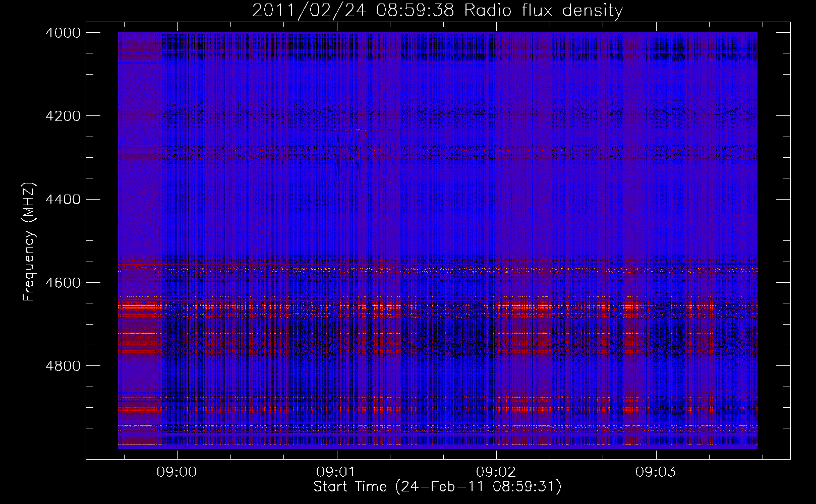Select the 4000 frequency axis label
Viewport: 816px width, 504px height.
click(63, 33)
